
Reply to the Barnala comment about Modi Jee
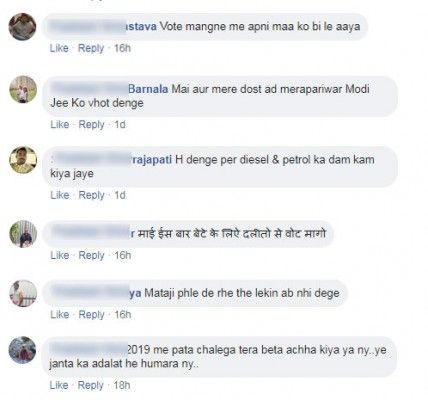tap(92, 125)
